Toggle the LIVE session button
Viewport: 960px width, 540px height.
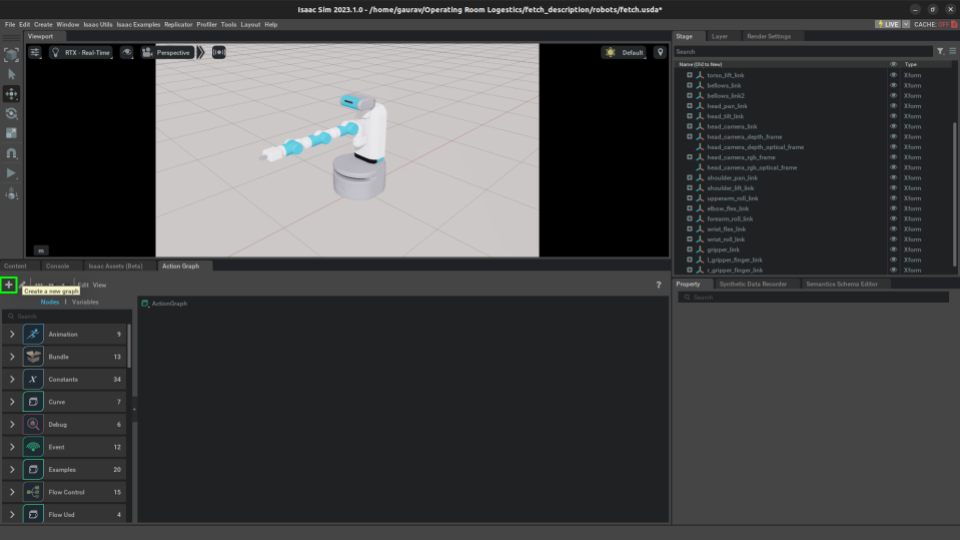tap(888, 24)
